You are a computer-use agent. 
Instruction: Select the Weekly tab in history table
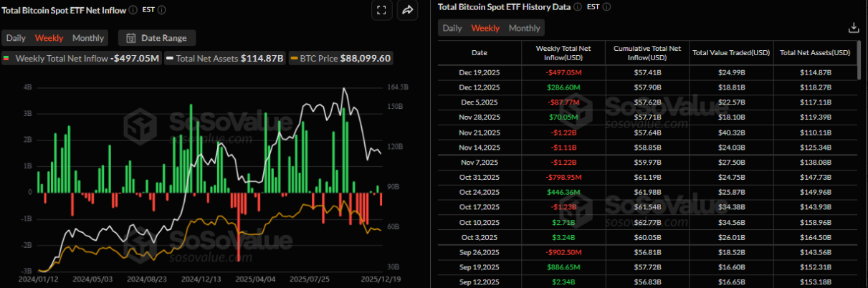(485, 28)
